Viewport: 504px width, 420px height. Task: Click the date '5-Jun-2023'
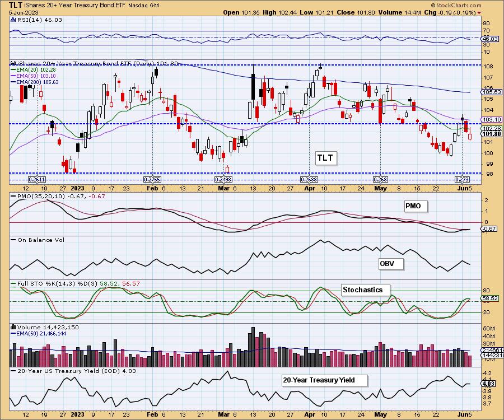tap(24, 12)
